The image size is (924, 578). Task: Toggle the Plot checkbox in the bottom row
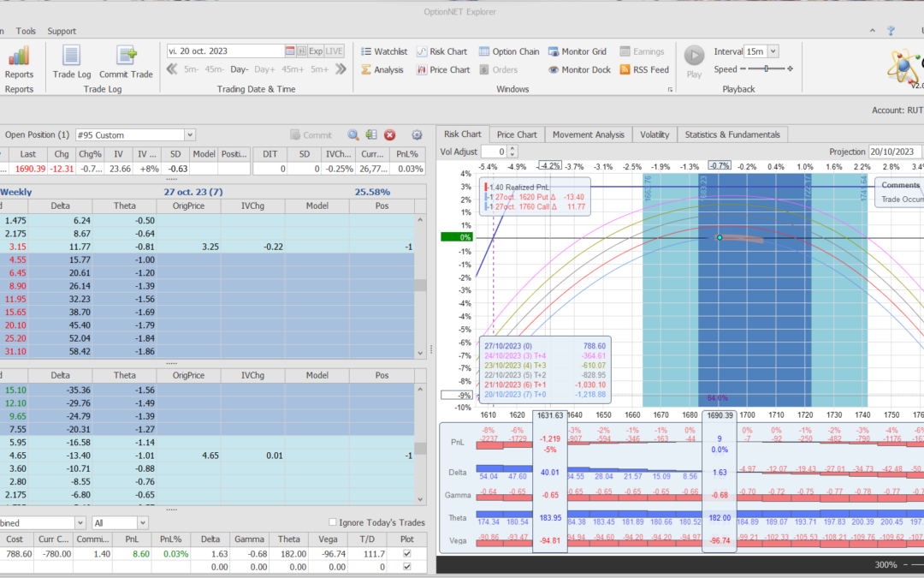point(406,567)
